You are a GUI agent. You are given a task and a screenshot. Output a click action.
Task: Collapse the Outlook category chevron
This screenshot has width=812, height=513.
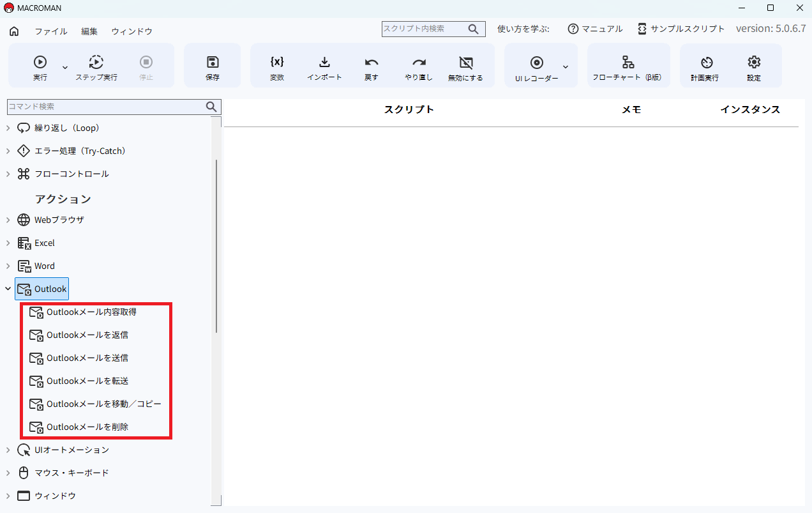[8, 289]
